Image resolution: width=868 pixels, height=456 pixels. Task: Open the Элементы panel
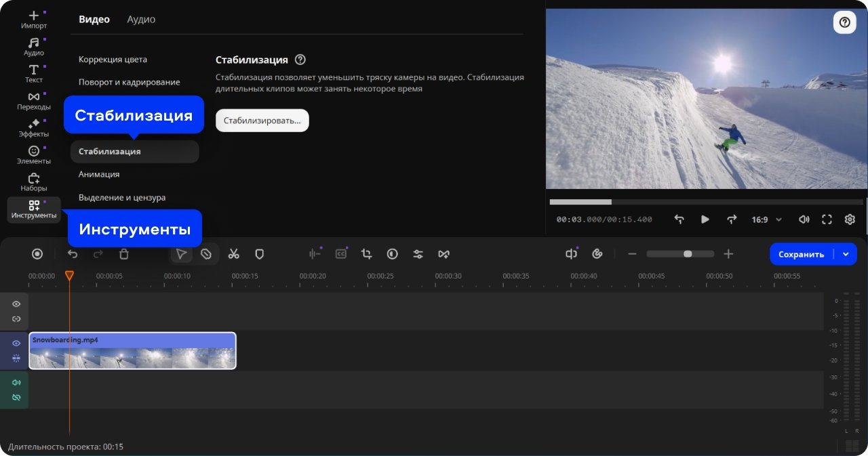tap(34, 154)
